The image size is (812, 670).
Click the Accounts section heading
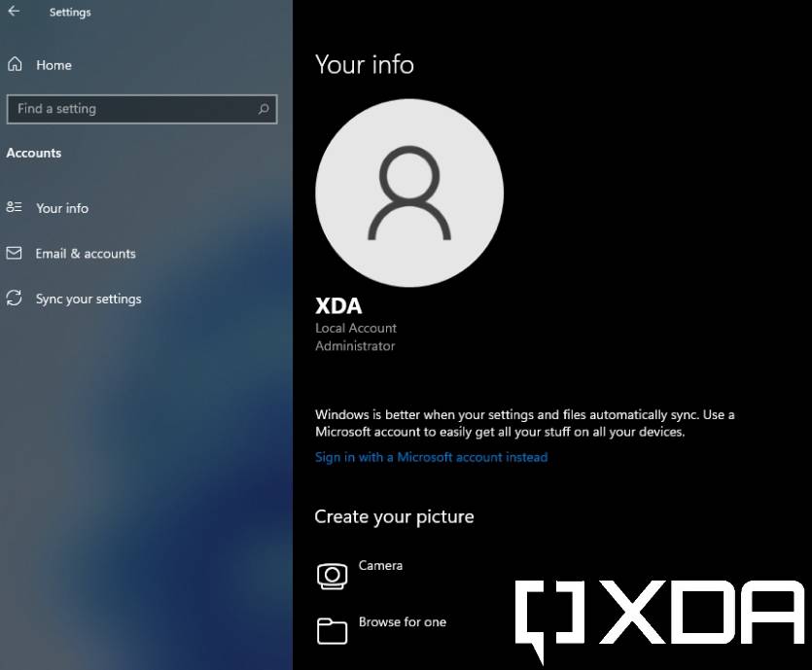pos(34,153)
